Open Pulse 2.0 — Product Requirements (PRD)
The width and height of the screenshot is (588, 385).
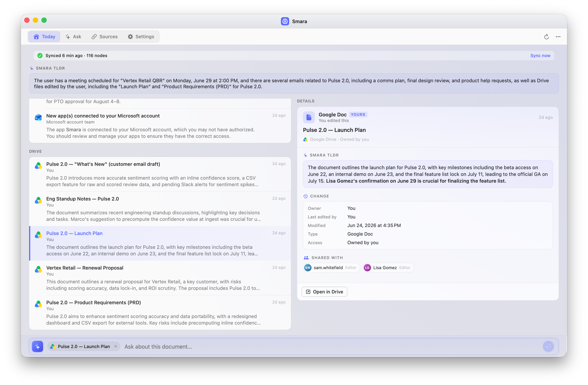[x=160, y=312]
